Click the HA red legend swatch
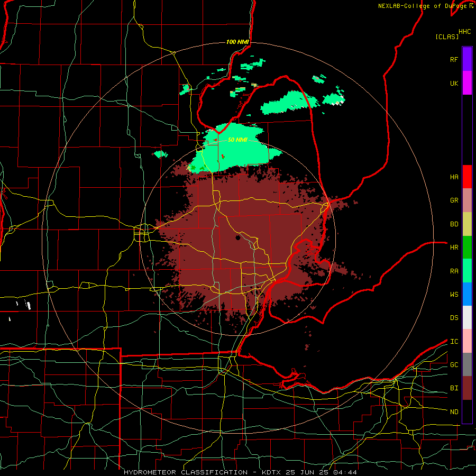Screen dimensions: 476x476 [467, 177]
